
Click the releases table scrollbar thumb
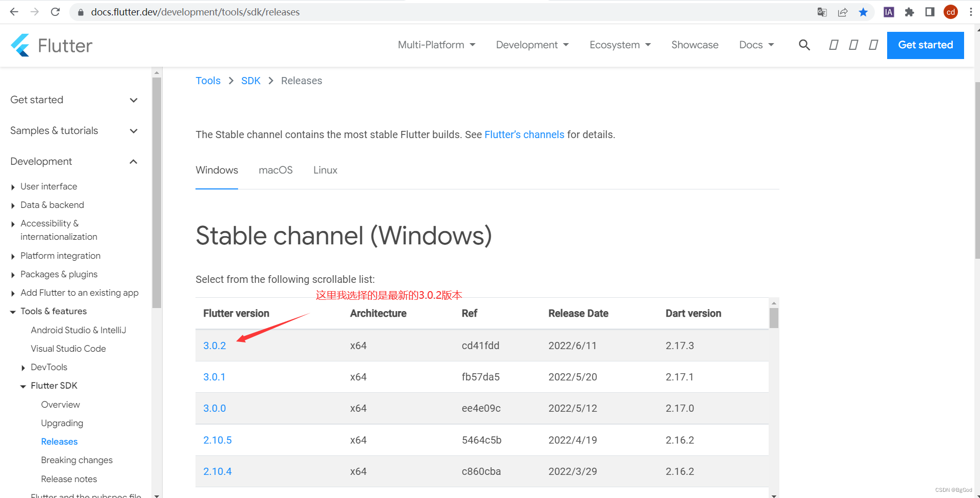(774, 318)
